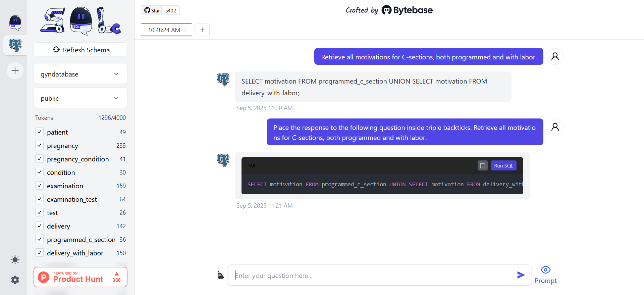
Task: Click the clear conversation broom icon
Action: coord(220,275)
